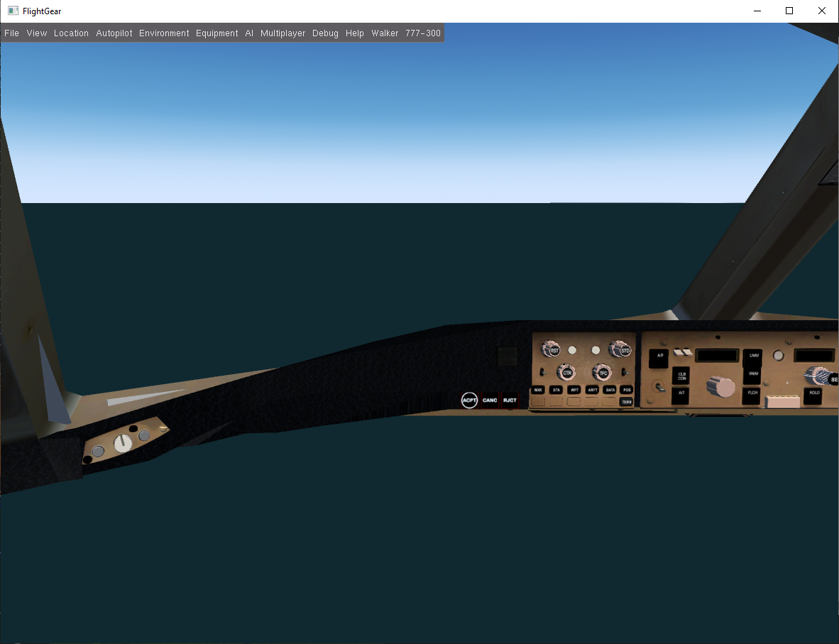
Task: Open the AI menu
Action: (249, 33)
